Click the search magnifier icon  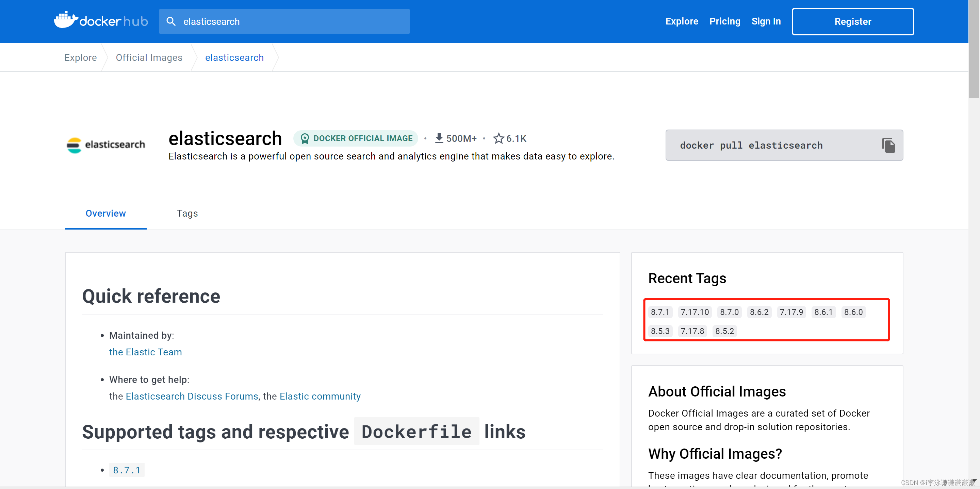pyautogui.click(x=171, y=21)
